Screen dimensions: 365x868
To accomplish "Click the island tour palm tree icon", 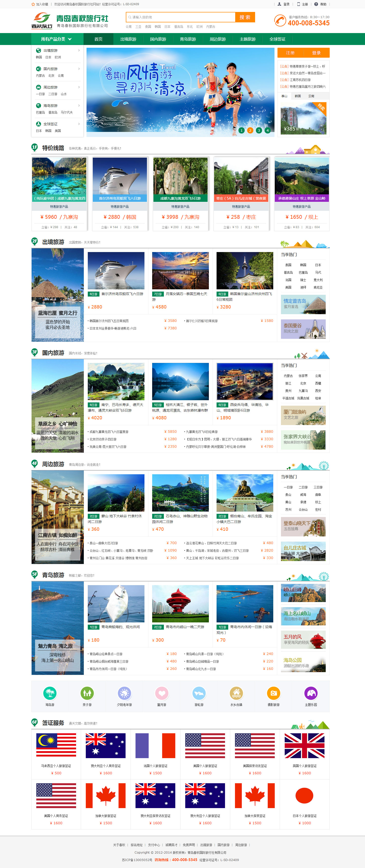I will (50, 693).
